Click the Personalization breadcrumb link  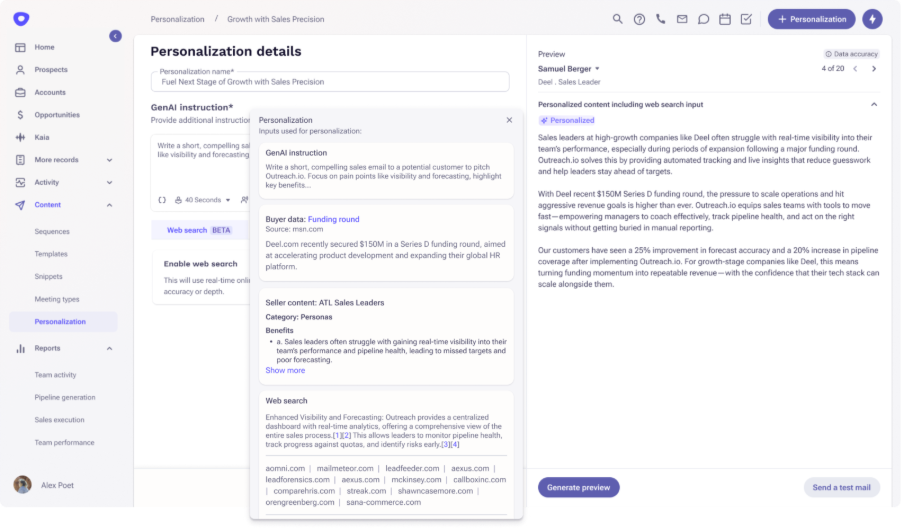point(178,19)
